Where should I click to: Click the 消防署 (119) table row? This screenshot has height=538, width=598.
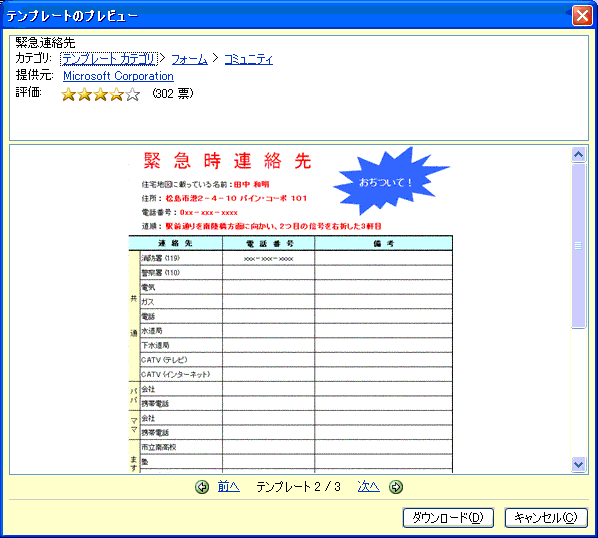[x=296, y=258]
